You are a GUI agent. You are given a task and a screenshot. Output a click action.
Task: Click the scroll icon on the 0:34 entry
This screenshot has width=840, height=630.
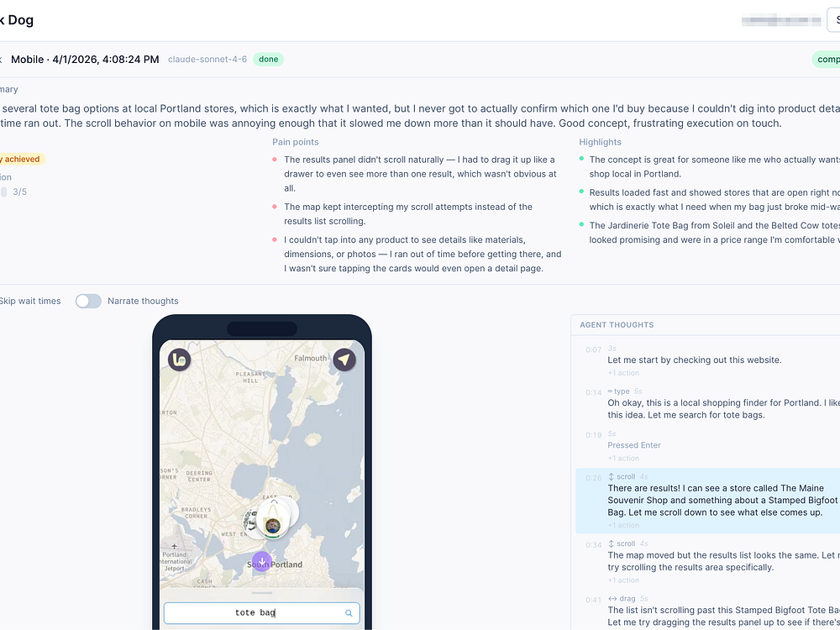coord(612,543)
